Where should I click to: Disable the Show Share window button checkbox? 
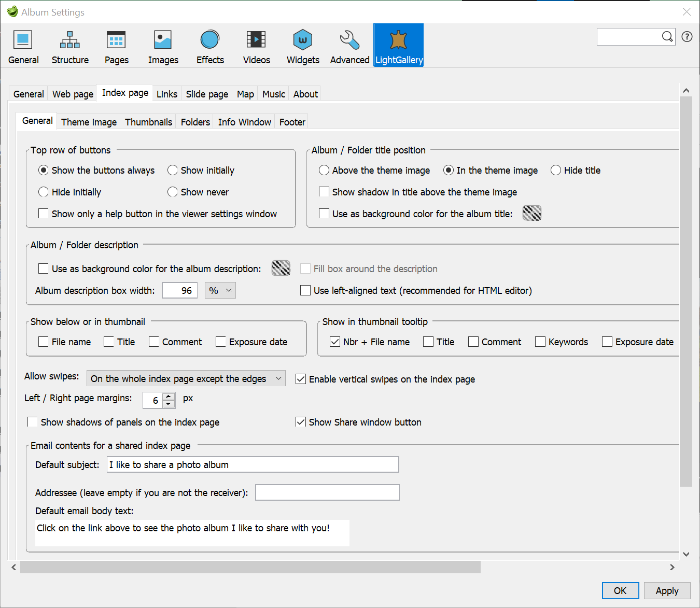(301, 422)
